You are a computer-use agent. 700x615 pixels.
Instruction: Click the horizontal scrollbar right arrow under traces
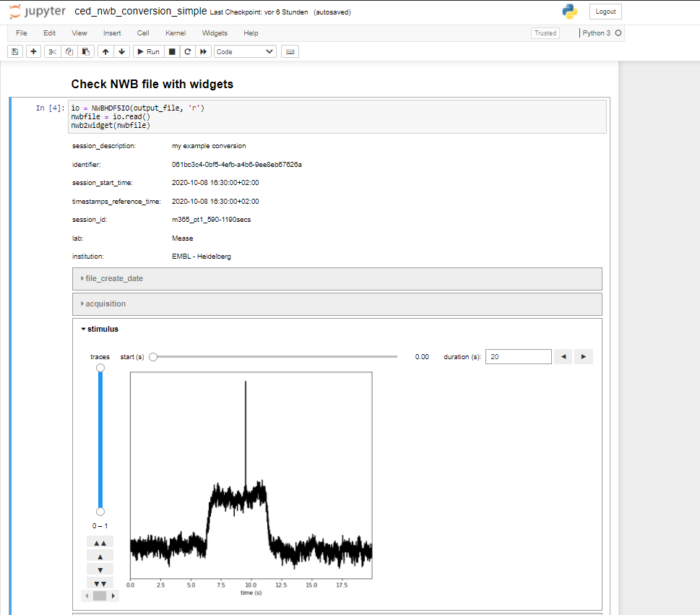coord(113,595)
